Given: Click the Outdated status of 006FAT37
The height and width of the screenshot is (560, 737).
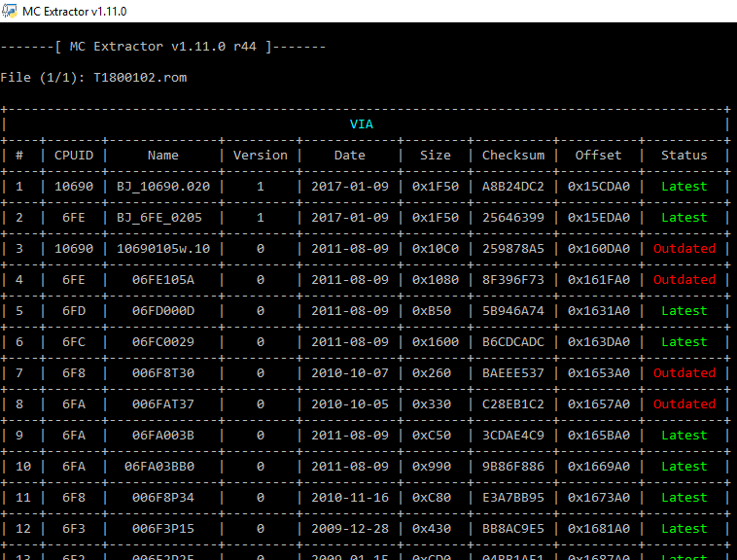Looking at the screenshot, I should click(684, 404).
